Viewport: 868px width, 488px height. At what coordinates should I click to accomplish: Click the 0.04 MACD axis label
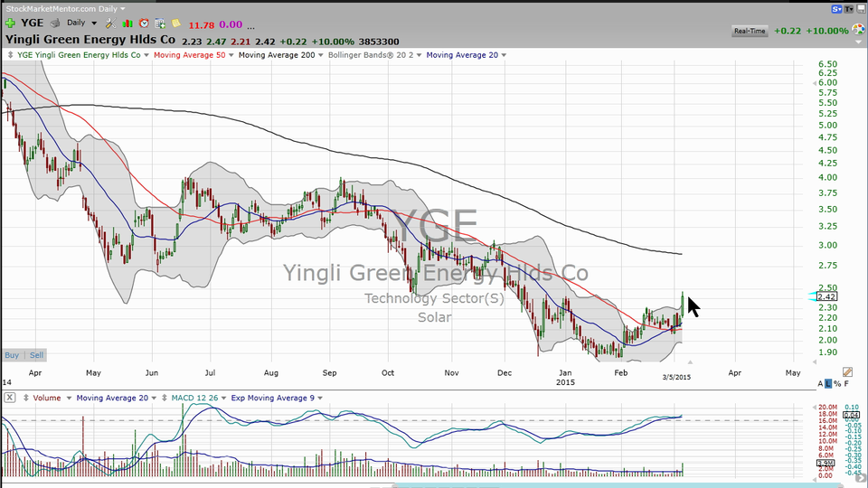[851, 415]
